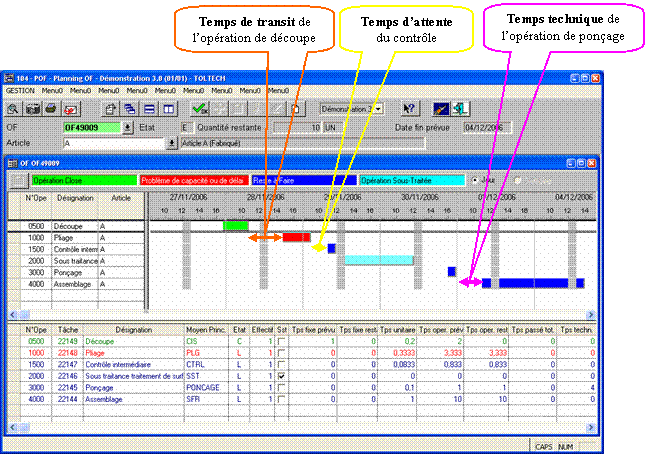Click the blue Reste à Faire legend swatch

click(304, 180)
